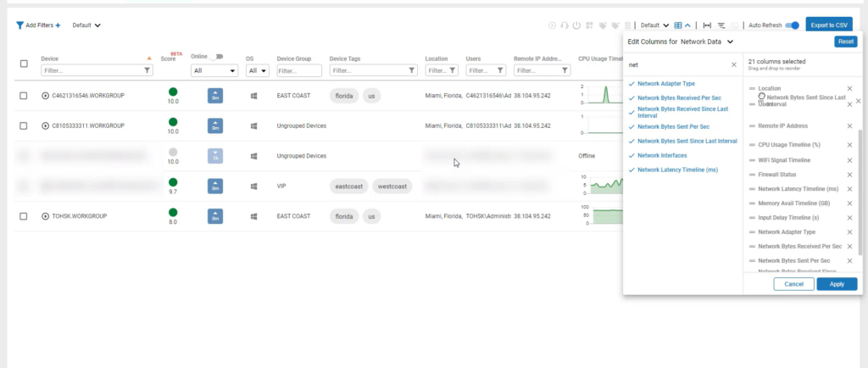Click the Device column sort header
This screenshot has height=368, width=868.
pos(50,59)
